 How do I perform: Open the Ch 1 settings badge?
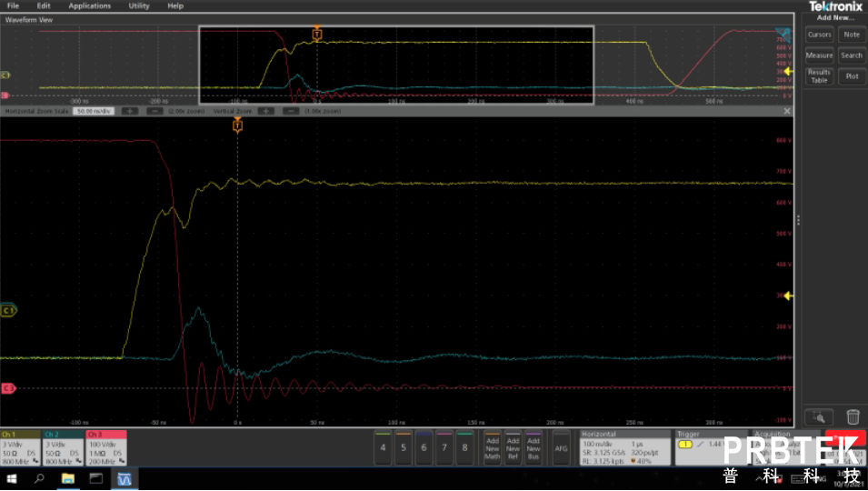click(20, 447)
